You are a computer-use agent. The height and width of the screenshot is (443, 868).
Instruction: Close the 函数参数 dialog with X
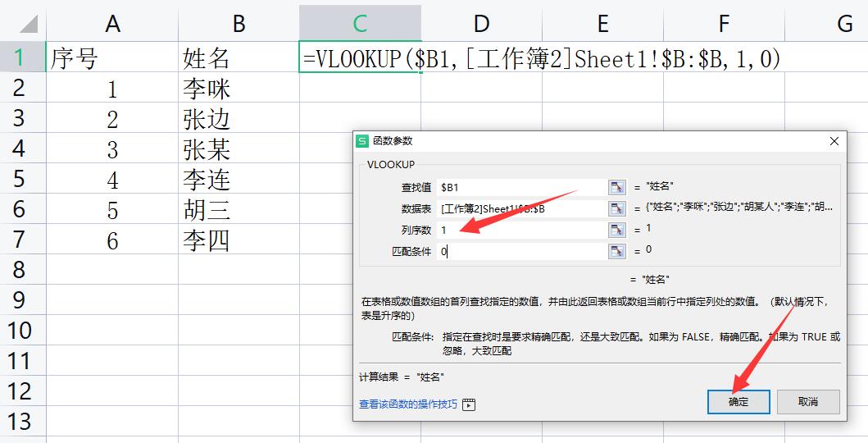click(x=834, y=141)
